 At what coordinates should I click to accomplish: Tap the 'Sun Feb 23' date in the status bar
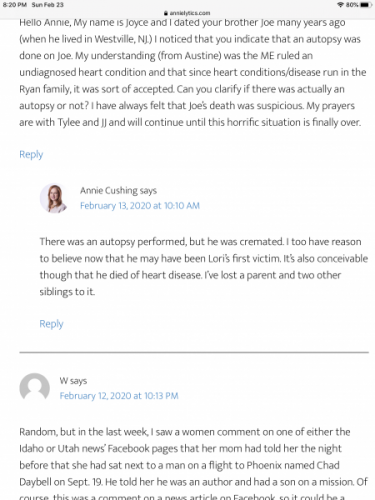pos(48,5)
